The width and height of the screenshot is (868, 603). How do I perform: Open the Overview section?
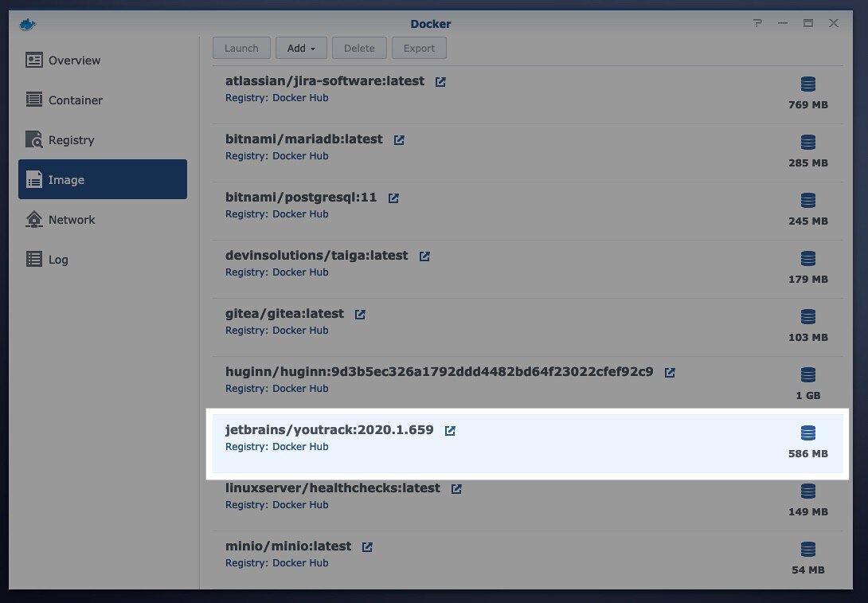pos(103,61)
